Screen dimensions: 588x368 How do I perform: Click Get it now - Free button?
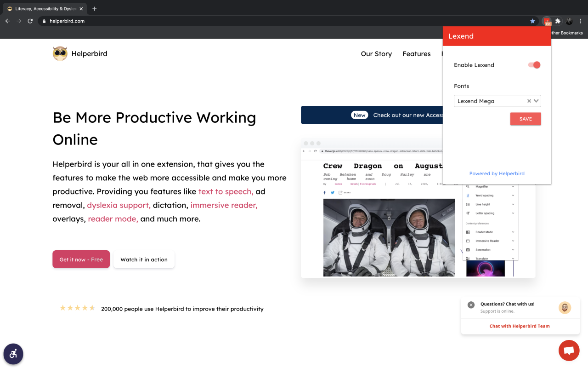[x=81, y=259]
